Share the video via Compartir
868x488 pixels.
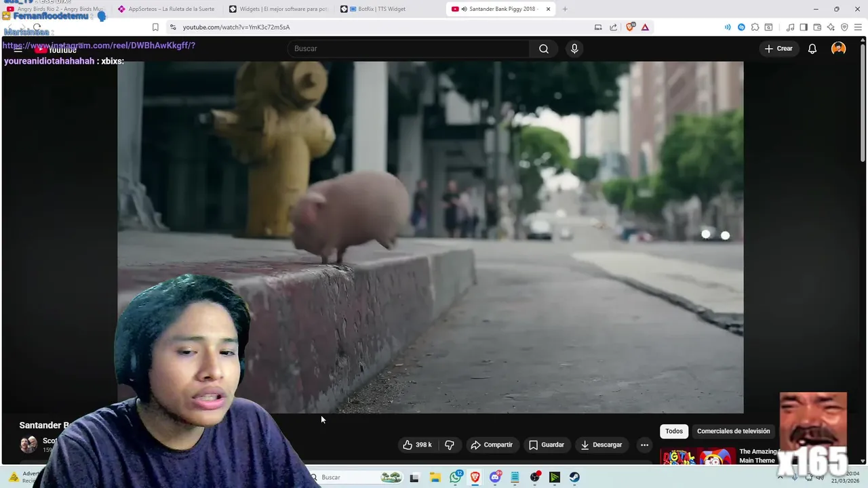pyautogui.click(x=492, y=445)
